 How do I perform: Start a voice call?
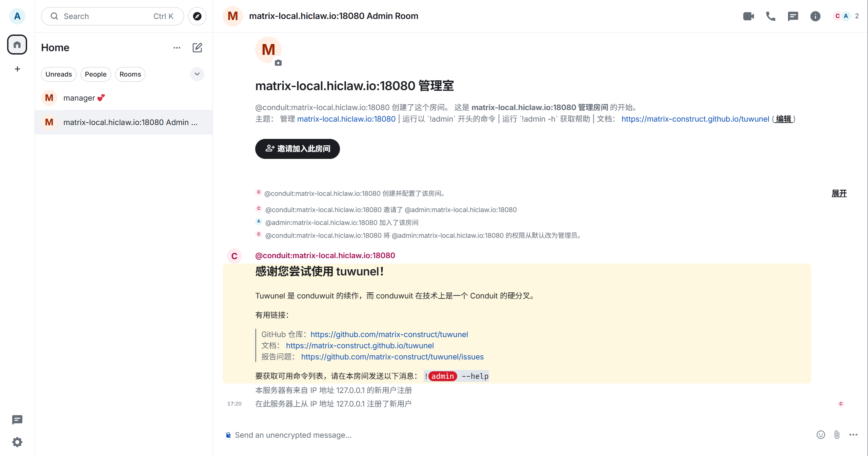pyautogui.click(x=770, y=16)
